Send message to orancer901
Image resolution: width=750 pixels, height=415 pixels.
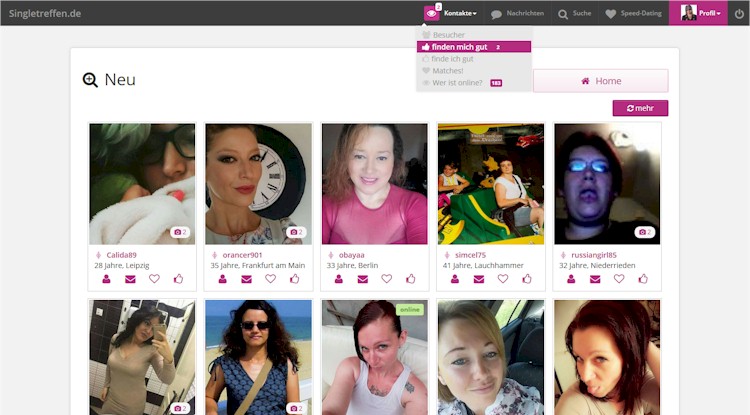coord(246,279)
